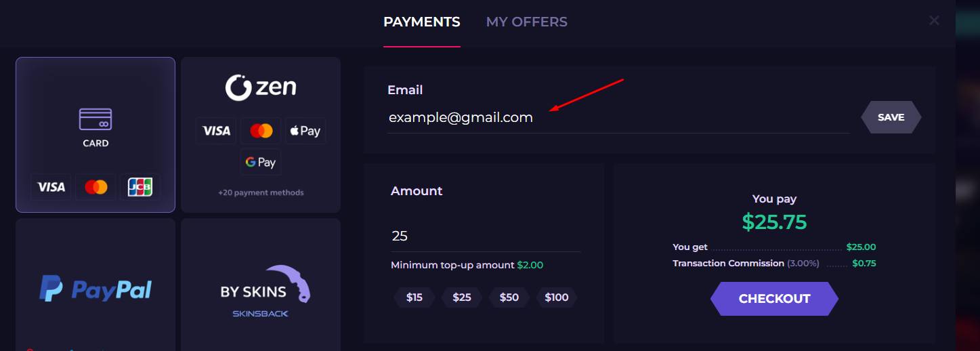
Task: Click the Visa icon under Zen
Action: (x=217, y=131)
